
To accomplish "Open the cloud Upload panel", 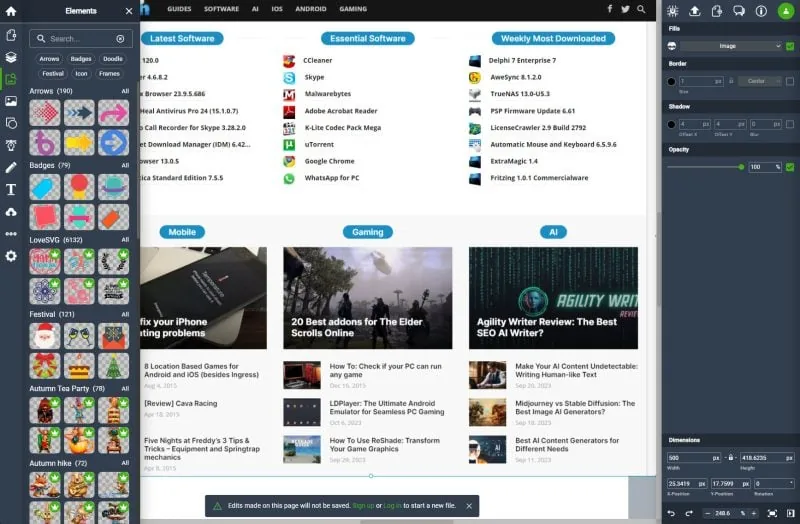I will 11,212.
